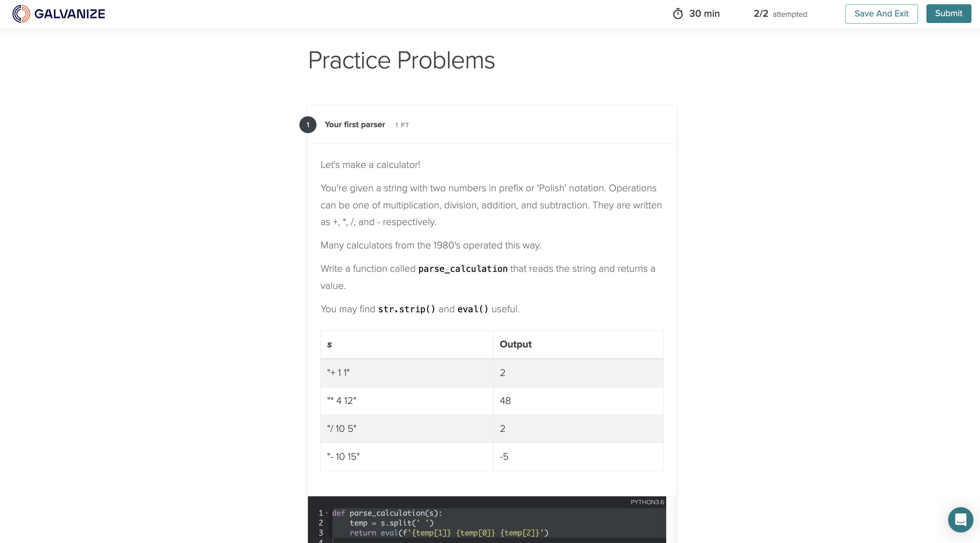Collapse the code fold arrow on line 1

click(x=326, y=513)
